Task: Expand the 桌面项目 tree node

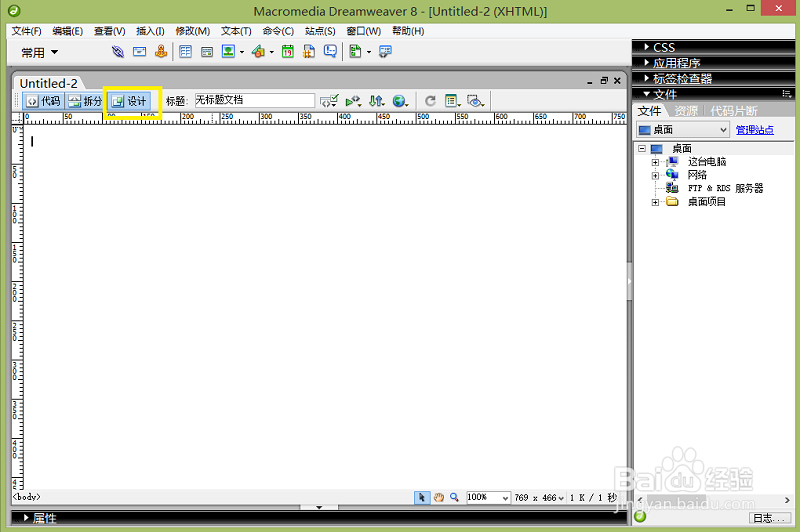Action: 655,202
